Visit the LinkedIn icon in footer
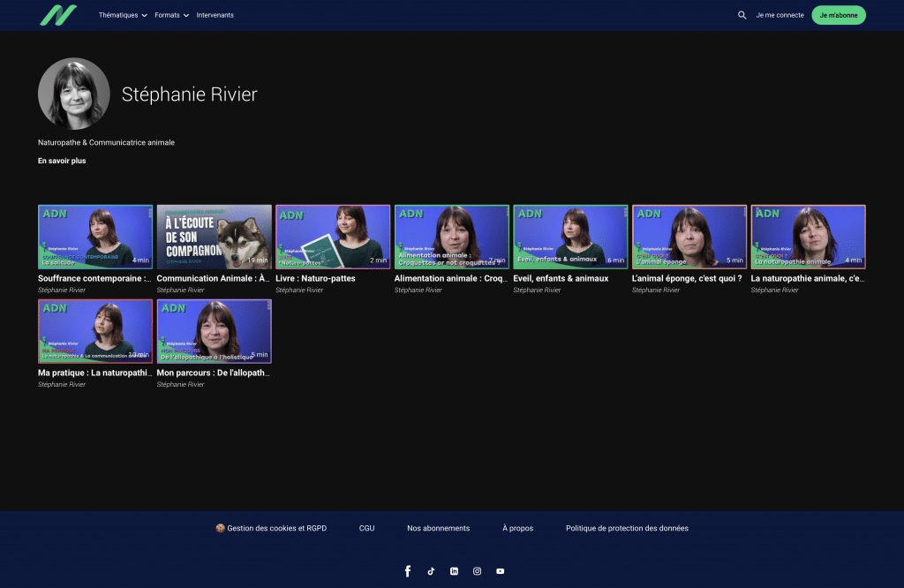The image size is (904, 588). click(454, 571)
